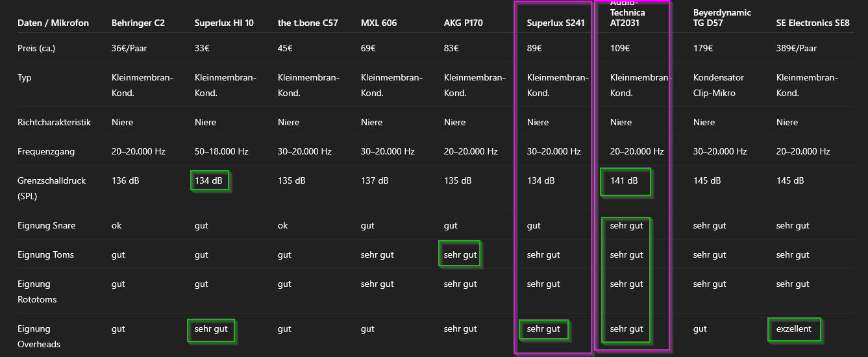868x357 pixels.
Task: Click the 'Audio-Technica AT2031' column header
Action: (x=628, y=13)
